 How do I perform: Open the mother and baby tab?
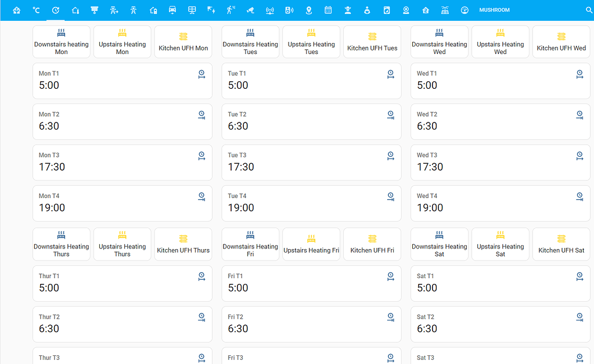coord(367,10)
